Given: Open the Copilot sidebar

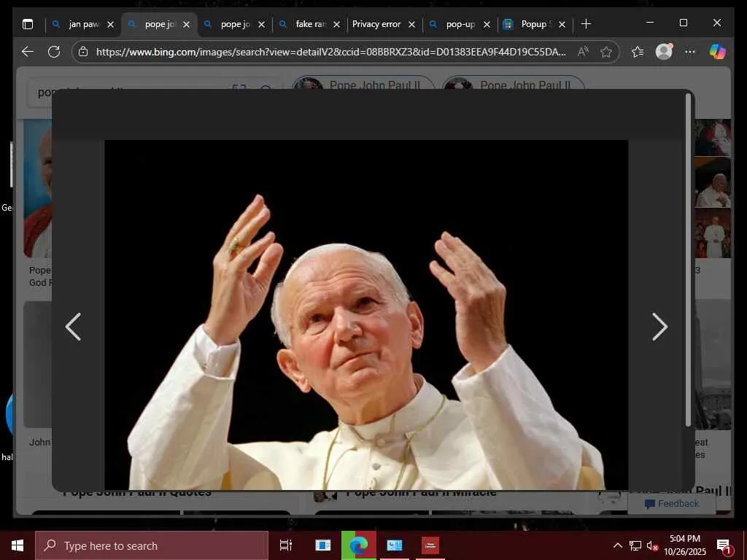Looking at the screenshot, I should [718, 52].
